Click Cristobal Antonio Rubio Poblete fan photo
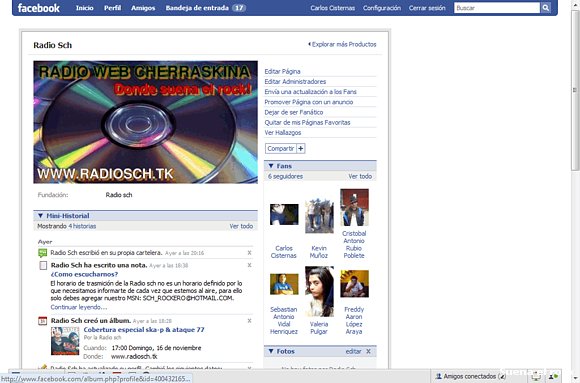 click(354, 207)
